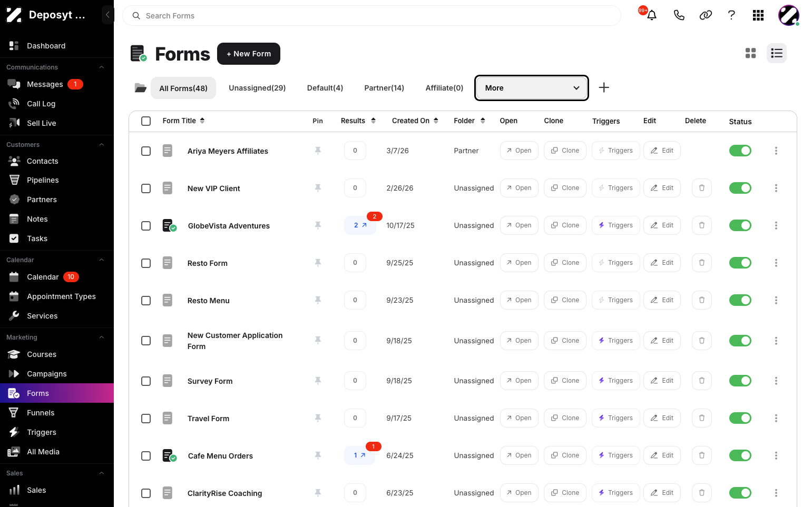Edit the Travel Form

(x=662, y=418)
